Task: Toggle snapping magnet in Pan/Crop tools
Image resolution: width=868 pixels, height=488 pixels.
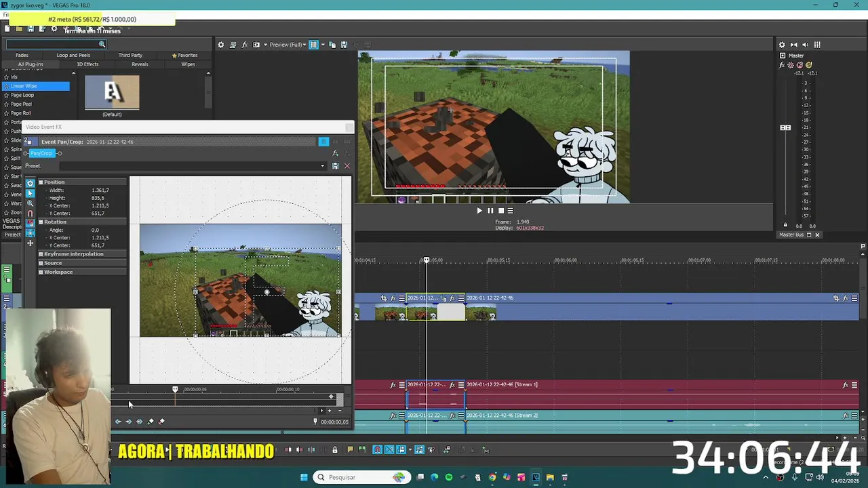Action: click(x=30, y=213)
